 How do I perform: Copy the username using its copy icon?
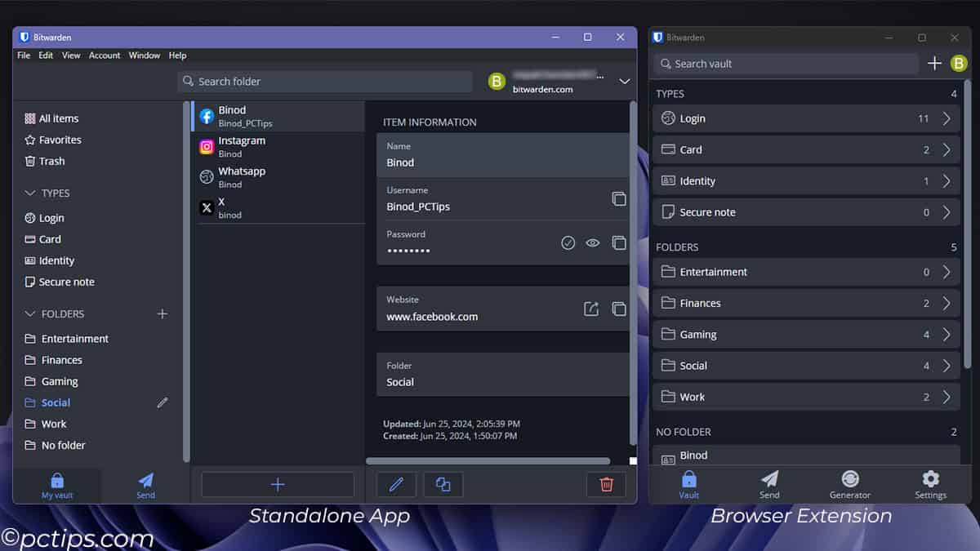618,198
